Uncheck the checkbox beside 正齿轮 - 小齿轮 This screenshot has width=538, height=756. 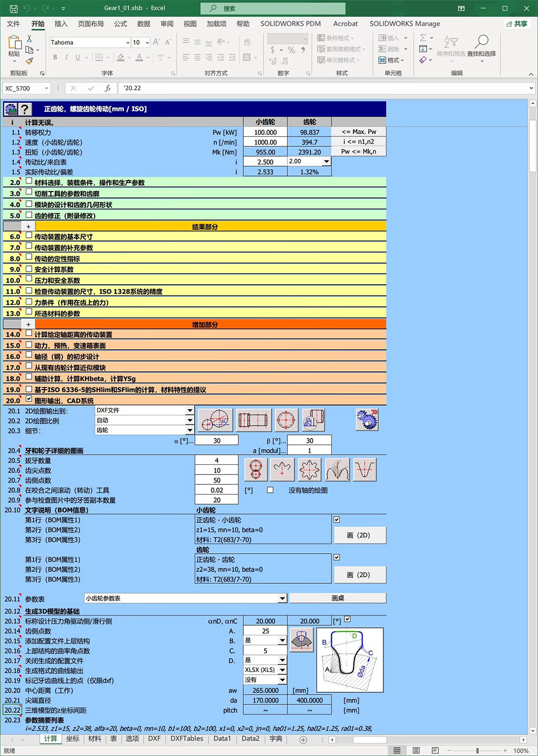pos(337,519)
